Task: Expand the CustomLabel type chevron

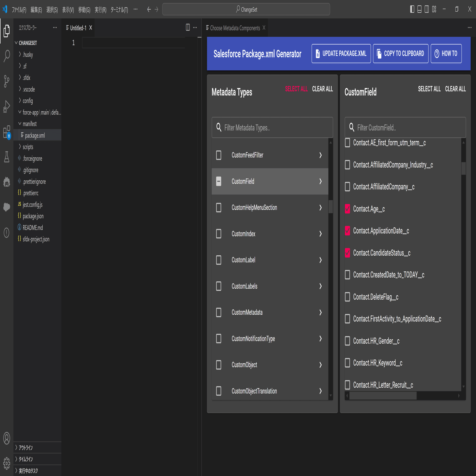Action: click(x=320, y=260)
